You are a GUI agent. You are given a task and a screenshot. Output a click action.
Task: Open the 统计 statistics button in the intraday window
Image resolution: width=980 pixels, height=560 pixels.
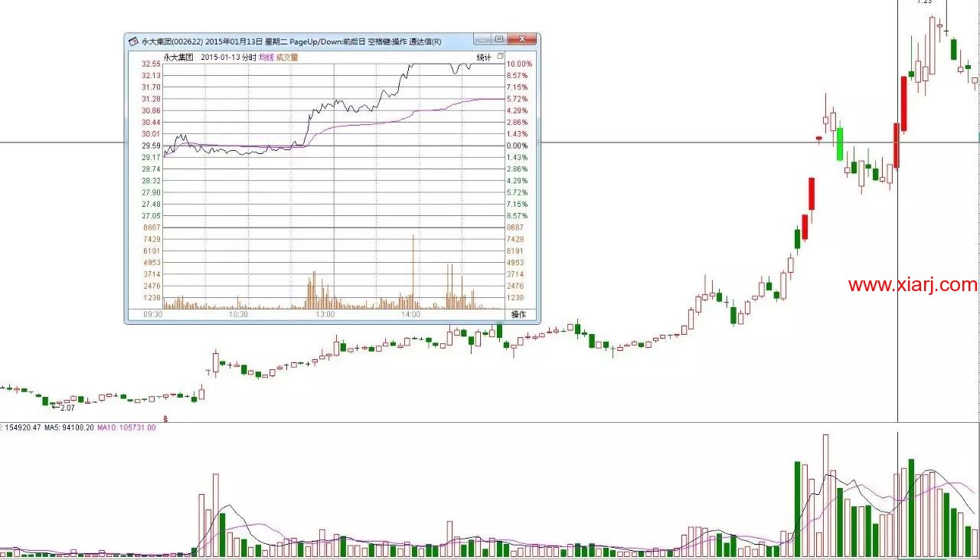(484, 57)
